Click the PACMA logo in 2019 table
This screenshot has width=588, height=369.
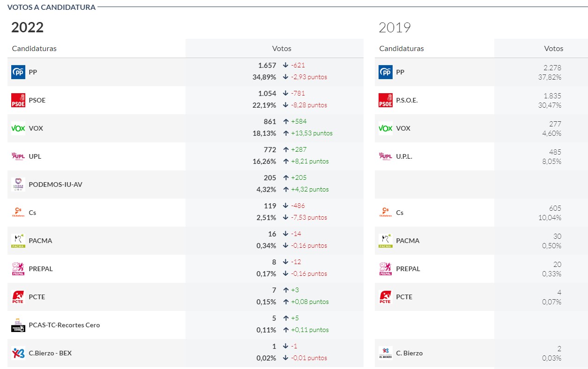pos(386,241)
